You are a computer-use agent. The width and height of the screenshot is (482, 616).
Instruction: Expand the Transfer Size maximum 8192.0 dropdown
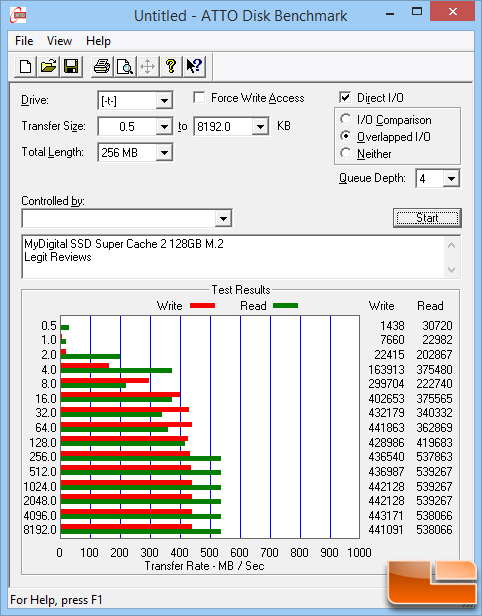pos(260,127)
